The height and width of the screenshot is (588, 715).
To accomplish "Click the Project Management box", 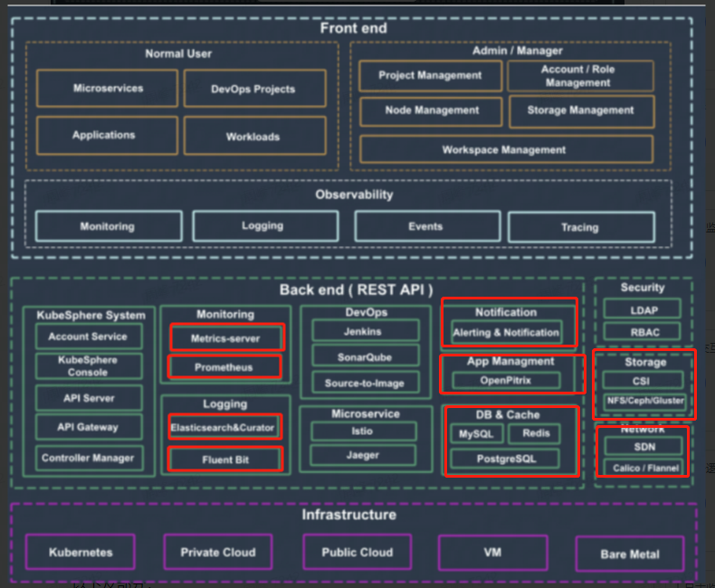I will [431, 76].
